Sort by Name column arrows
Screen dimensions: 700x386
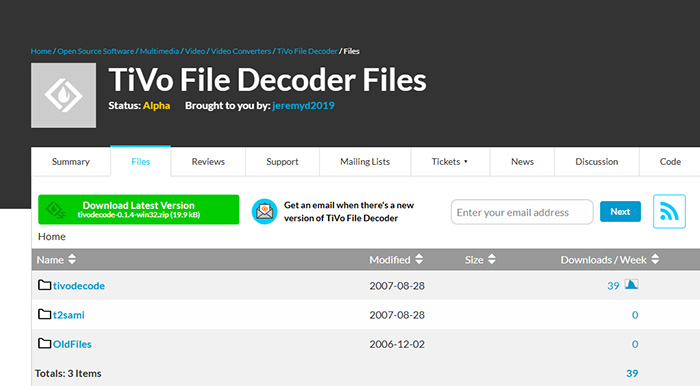72,259
